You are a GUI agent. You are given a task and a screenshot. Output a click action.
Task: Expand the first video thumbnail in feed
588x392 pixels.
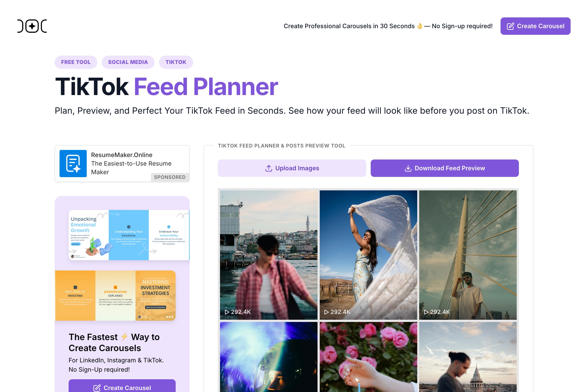[268, 255]
